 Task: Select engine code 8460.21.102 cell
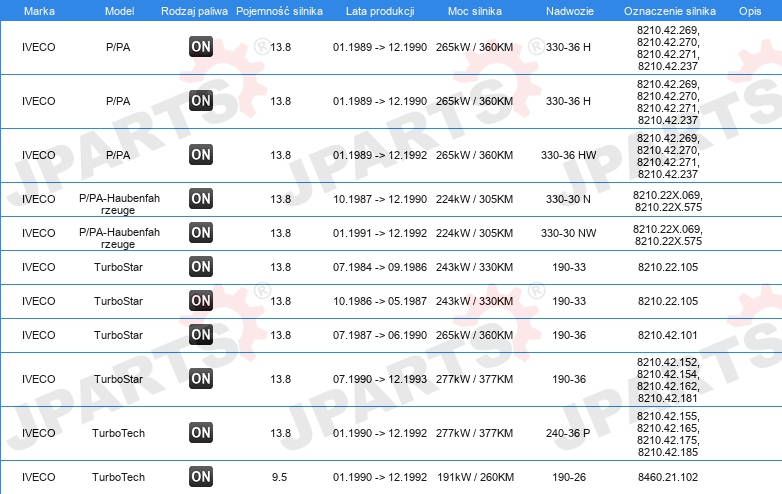point(668,477)
